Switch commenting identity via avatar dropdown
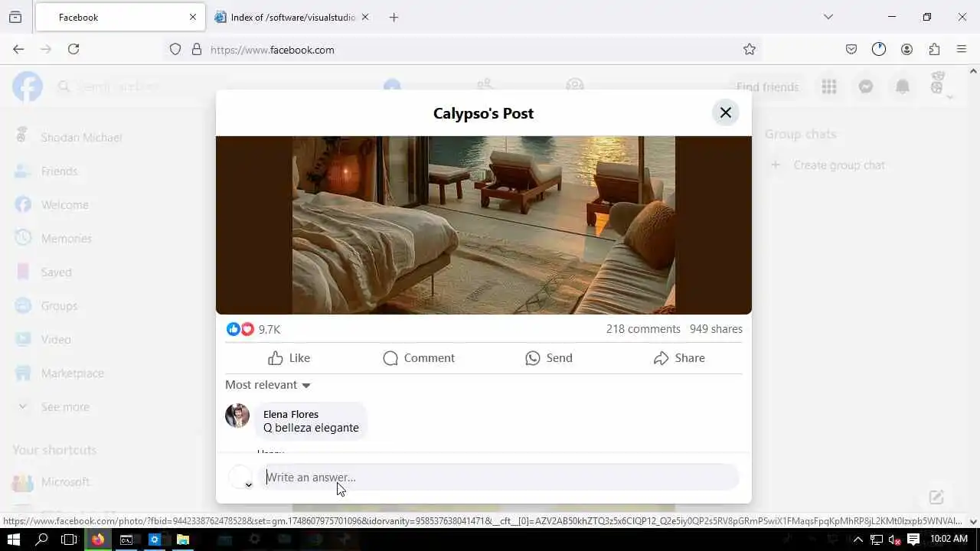Screen dimensions: 980x551 (240, 477)
